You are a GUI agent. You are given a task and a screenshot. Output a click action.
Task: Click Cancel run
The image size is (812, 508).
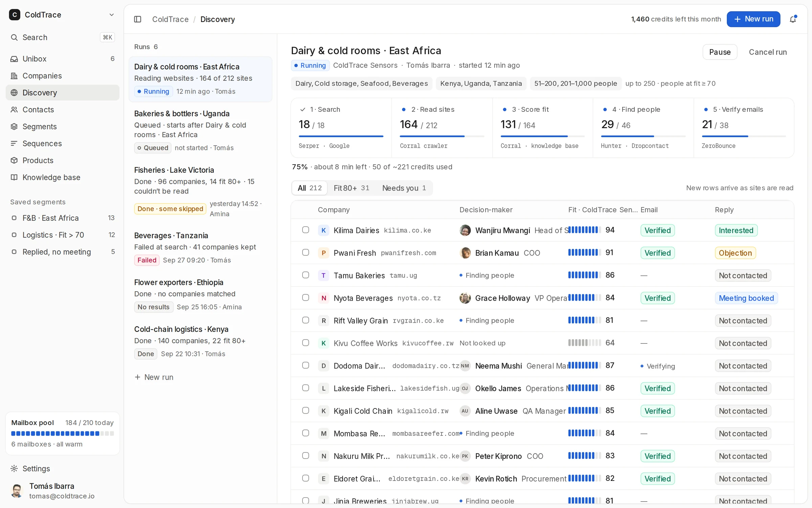tap(768, 52)
